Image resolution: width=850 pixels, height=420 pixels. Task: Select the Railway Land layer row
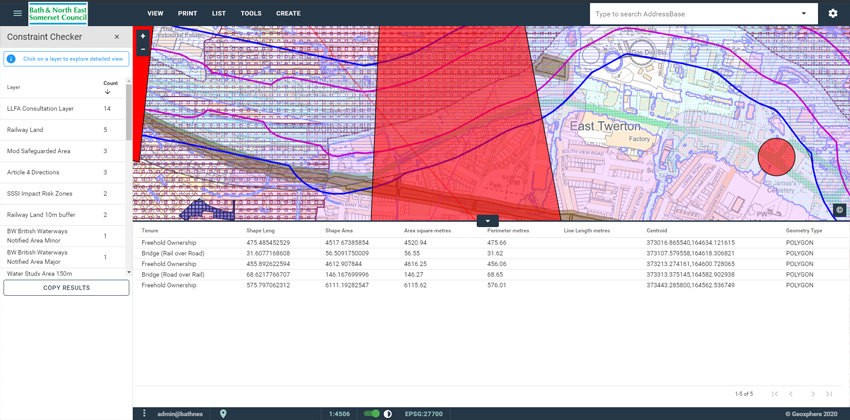[x=64, y=130]
